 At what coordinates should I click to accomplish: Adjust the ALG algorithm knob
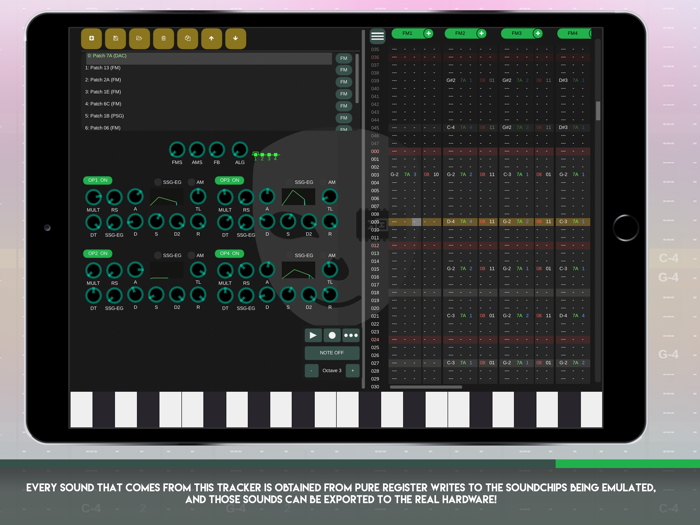(240, 150)
